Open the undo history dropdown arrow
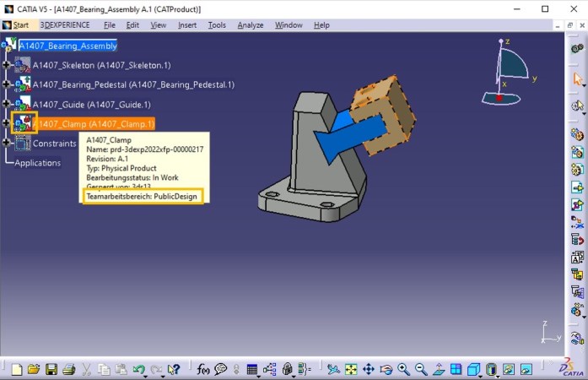 tap(145, 376)
